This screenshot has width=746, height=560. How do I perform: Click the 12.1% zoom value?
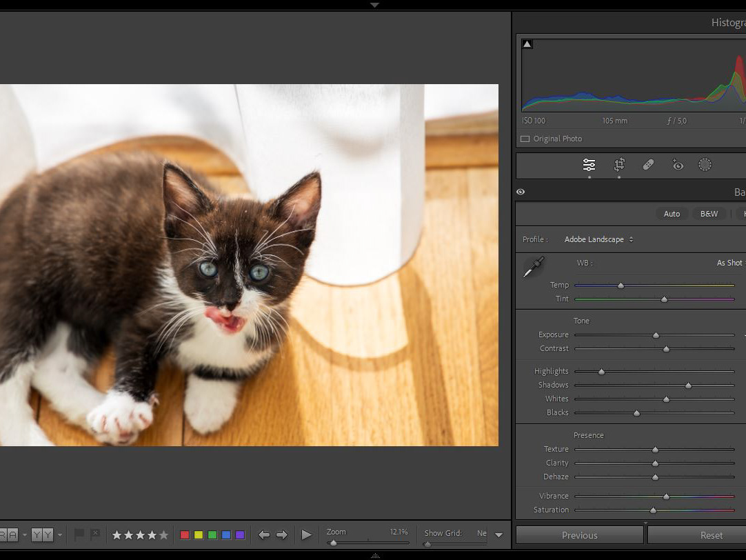click(x=399, y=532)
